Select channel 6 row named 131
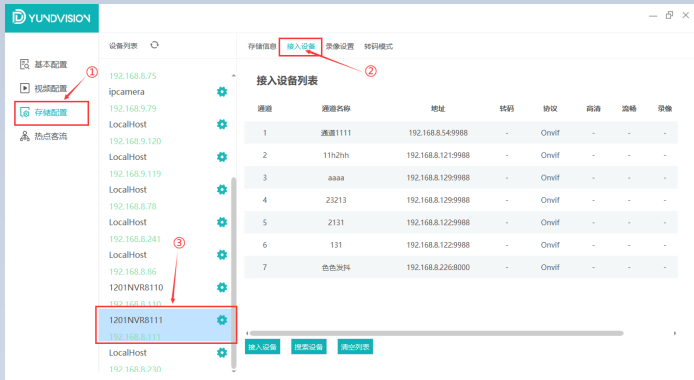The image size is (694, 380). pyautogui.click(x=461, y=245)
